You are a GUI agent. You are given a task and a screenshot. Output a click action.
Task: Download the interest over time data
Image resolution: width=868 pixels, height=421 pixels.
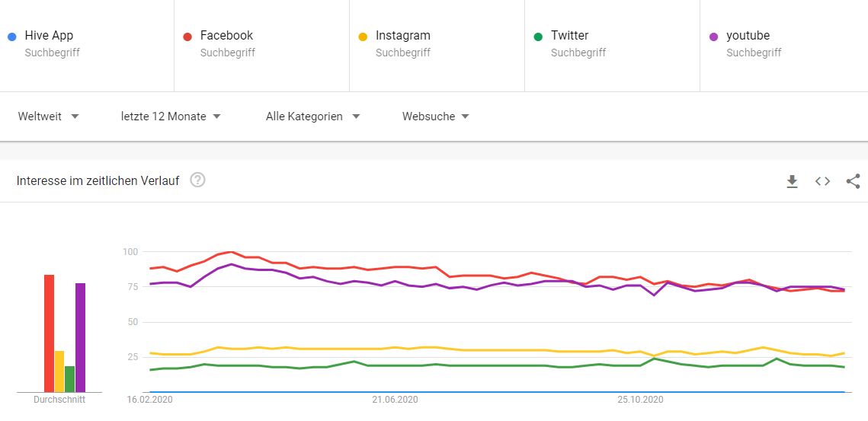pos(792,181)
